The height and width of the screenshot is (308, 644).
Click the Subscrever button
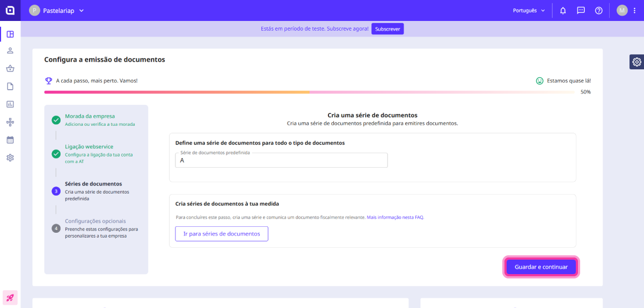click(x=387, y=29)
